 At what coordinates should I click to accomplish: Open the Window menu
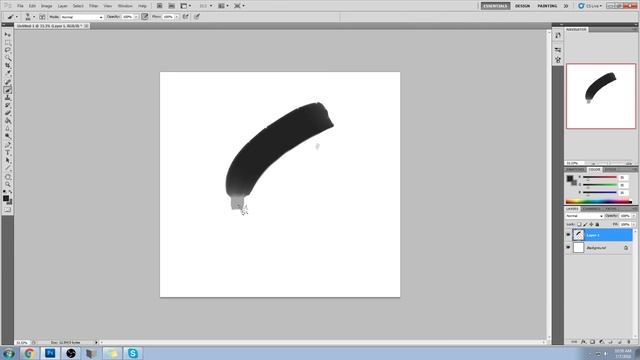[x=125, y=6]
